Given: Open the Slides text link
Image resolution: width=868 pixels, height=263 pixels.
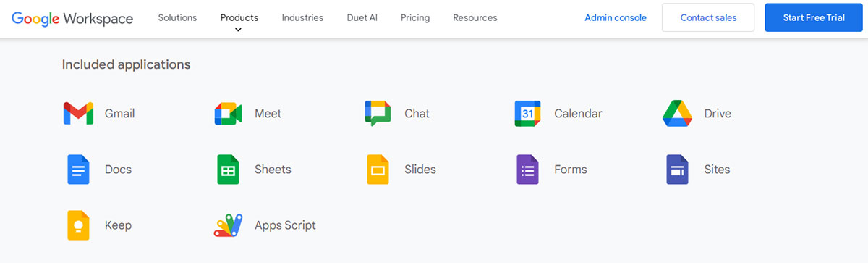Looking at the screenshot, I should coord(420,170).
